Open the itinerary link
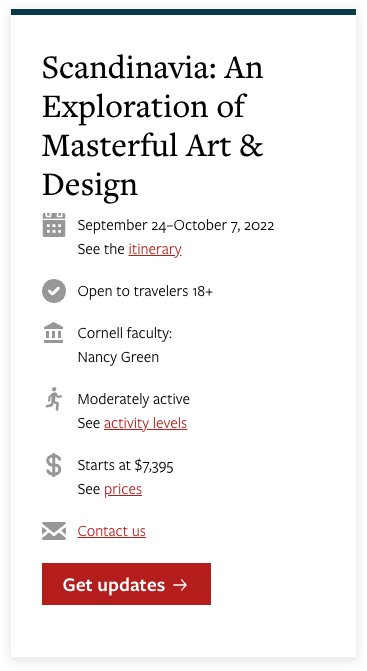Image resolution: width=367 pixels, height=671 pixels. point(155,249)
